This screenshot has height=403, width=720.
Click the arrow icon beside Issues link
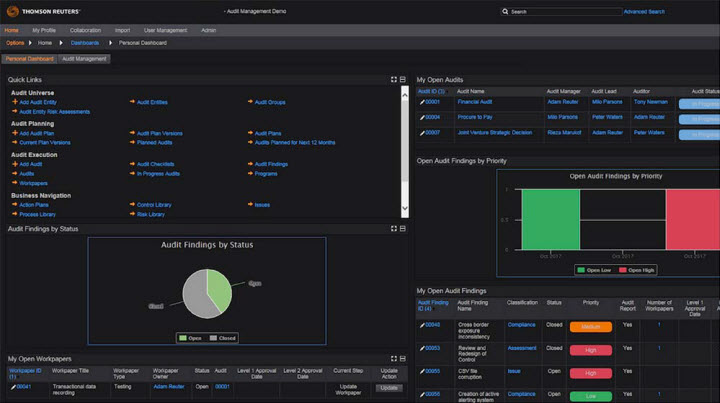(x=250, y=204)
